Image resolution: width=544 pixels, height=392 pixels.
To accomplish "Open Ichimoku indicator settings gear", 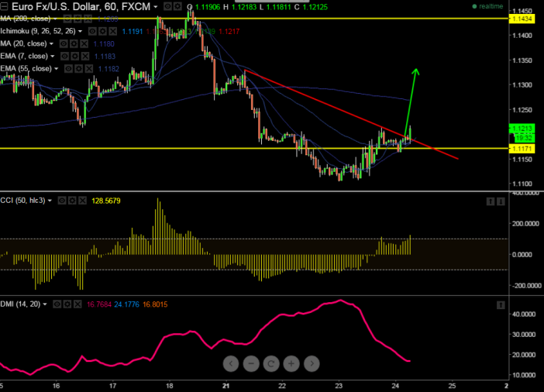I will pyautogui.click(x=102, y=31).
